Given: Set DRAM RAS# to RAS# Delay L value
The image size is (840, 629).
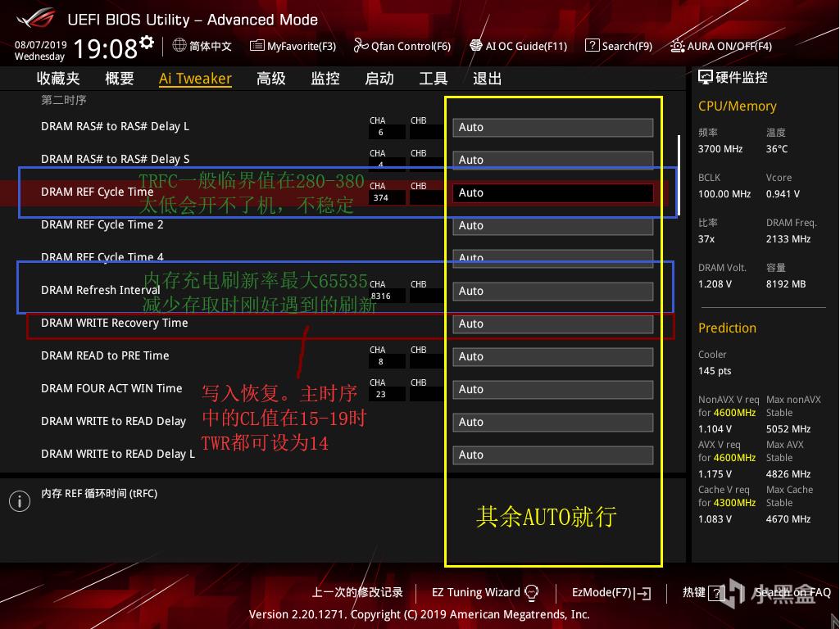Looking at the screenshot, I should (x=553, y=128).
